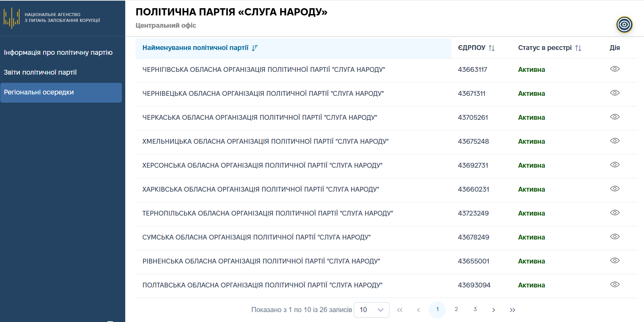Open eye icon for Хмельницька organization
Screen dimensions: 644x322
pos(615,141)
